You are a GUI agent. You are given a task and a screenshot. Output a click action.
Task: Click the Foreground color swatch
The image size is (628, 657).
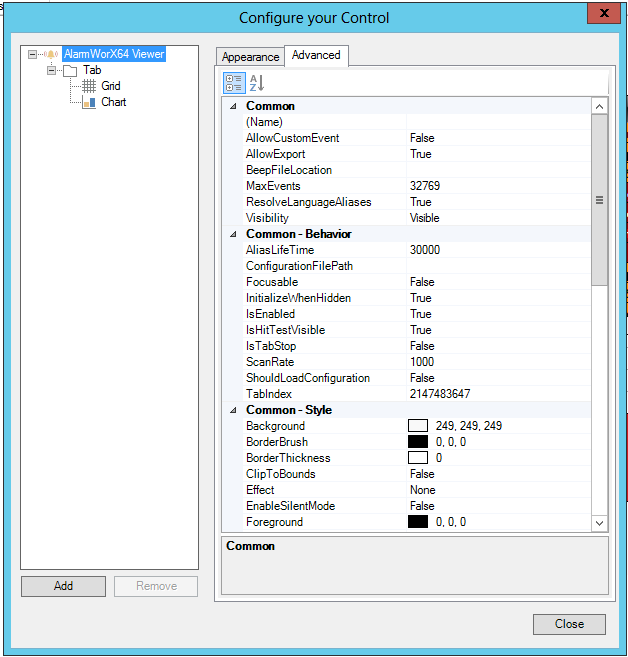418,522
